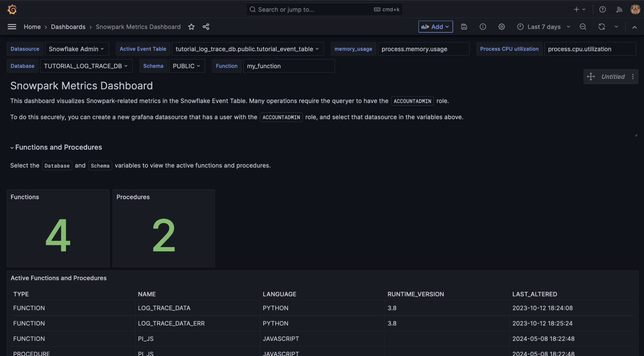Open the Database TUTORIAL_LOG_TRACE_DB dropdown
Viewport: 644px width, 356px height.
coord(86,66)
